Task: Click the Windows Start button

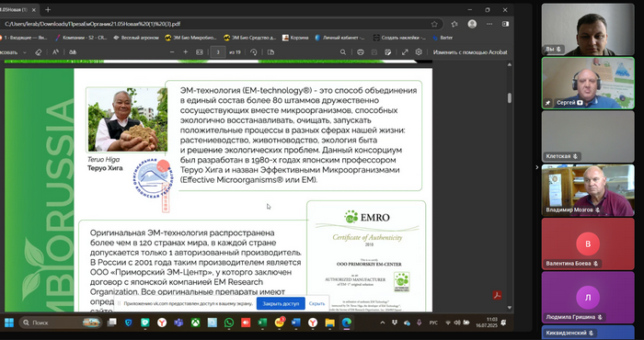Action: 9,323
